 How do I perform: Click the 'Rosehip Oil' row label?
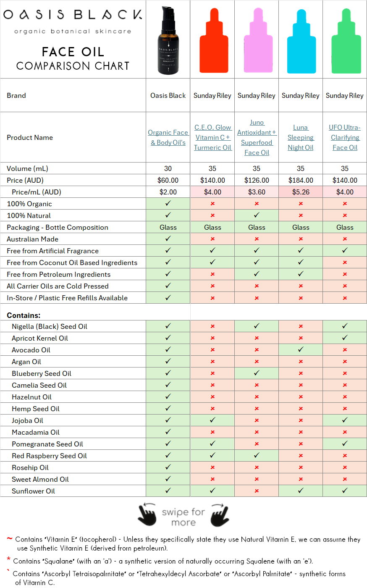pos(30,467)
